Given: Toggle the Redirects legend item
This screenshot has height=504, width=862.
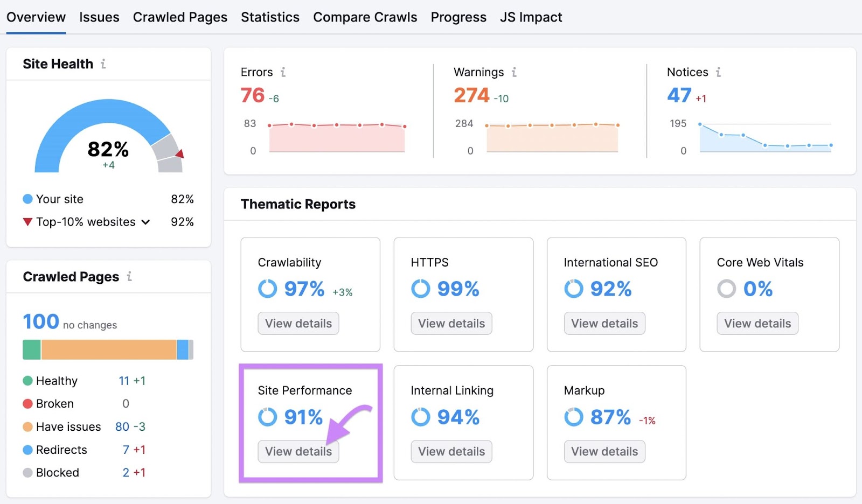Looking at the screenshot, I should [60, 450].
